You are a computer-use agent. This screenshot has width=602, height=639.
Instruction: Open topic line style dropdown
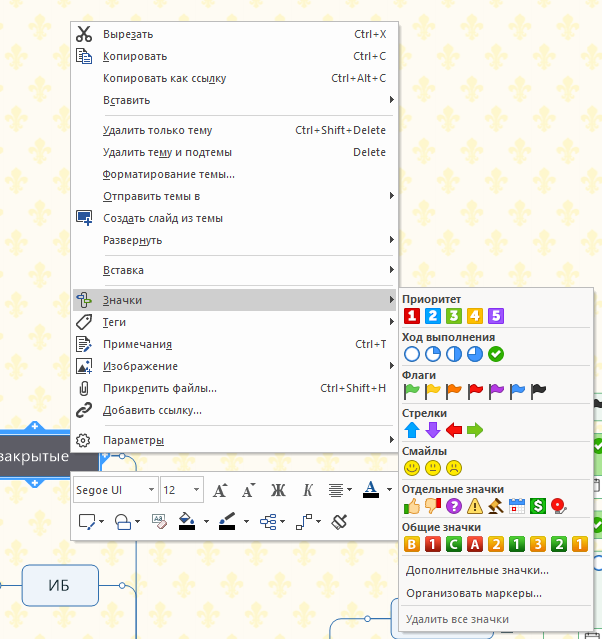click(x=308, y=522)
